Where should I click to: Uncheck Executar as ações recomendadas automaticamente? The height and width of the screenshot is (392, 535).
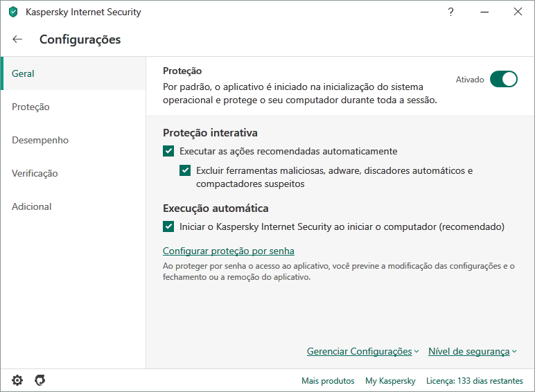168,151
